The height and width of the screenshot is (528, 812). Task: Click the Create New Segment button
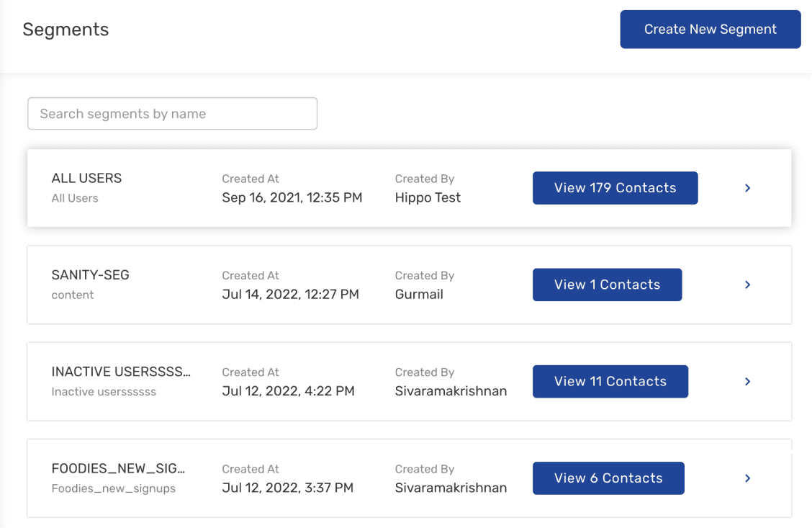point(710,30)
